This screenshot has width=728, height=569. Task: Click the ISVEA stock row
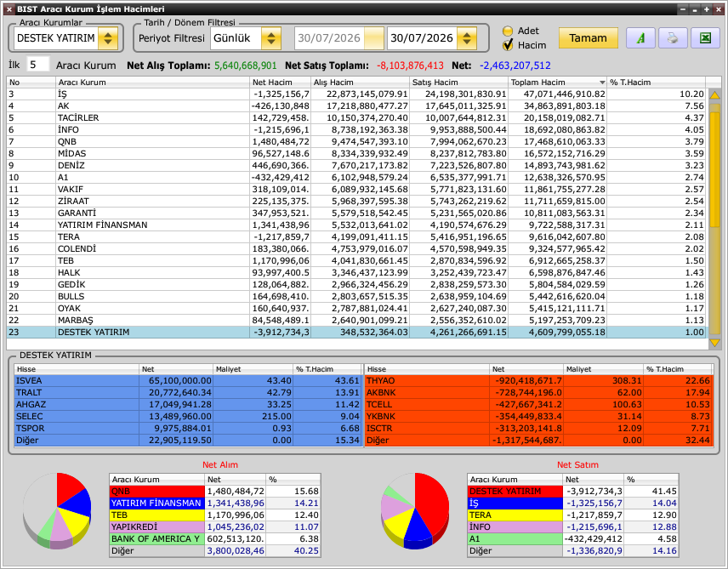coord(188,380)
